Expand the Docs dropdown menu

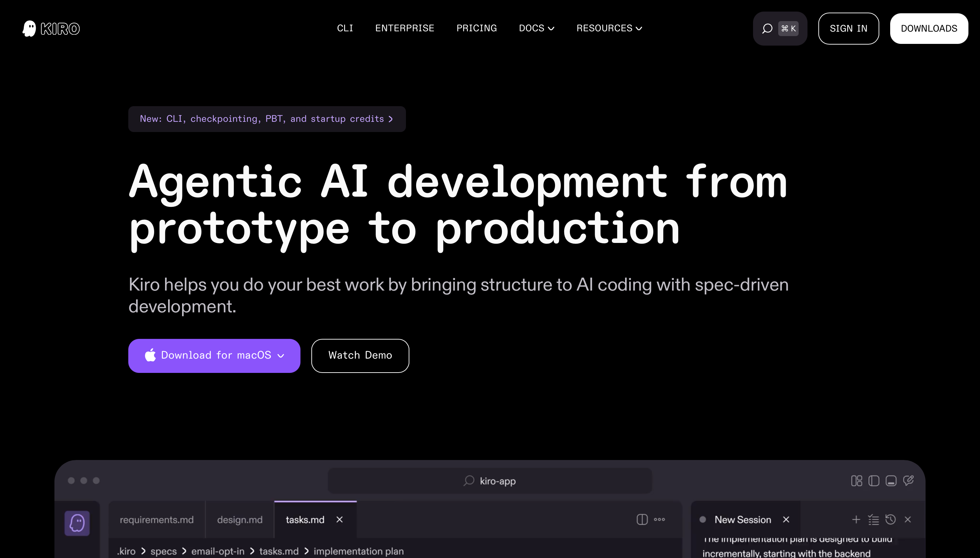tap(536, 28)
